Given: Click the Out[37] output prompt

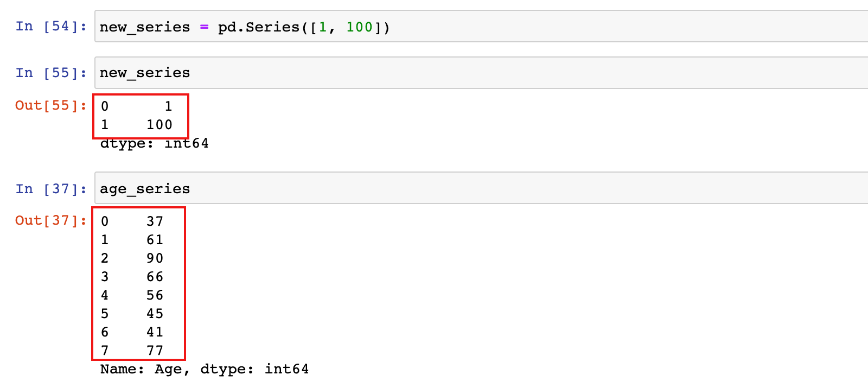Looking at the screenshot, I should tap(51, 220).
